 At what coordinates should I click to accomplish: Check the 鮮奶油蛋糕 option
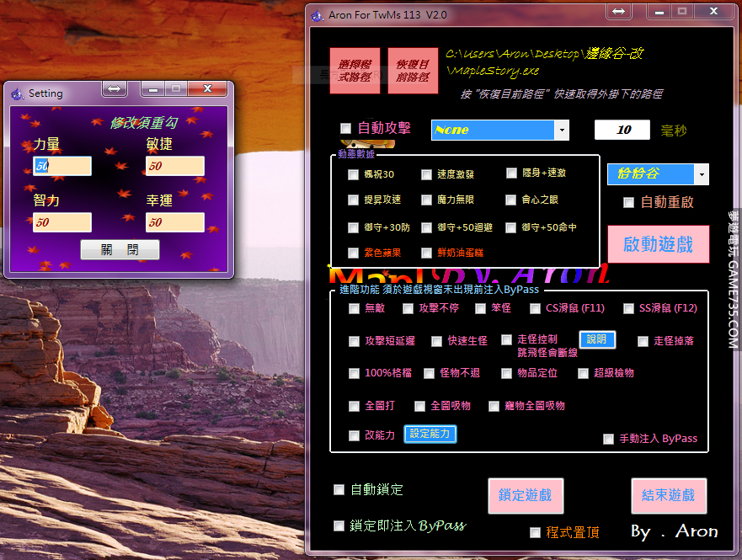(426, 253)
